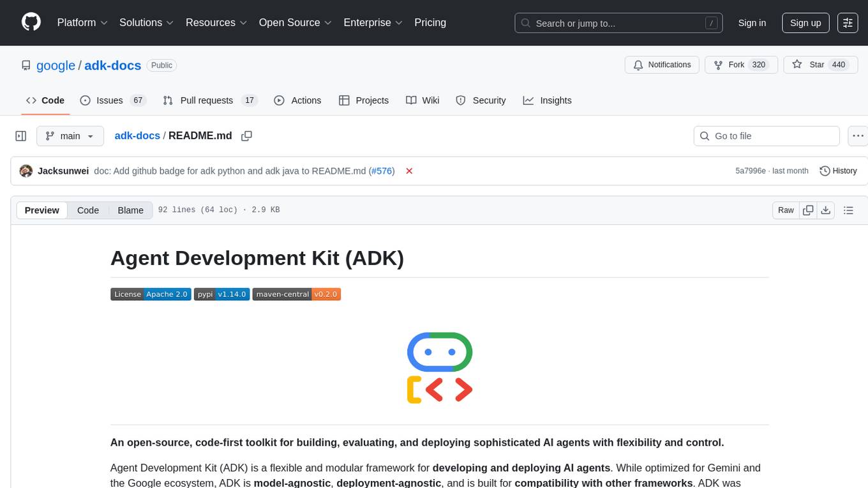
Task: Open the Open Source dropdown
Action: 296,22
